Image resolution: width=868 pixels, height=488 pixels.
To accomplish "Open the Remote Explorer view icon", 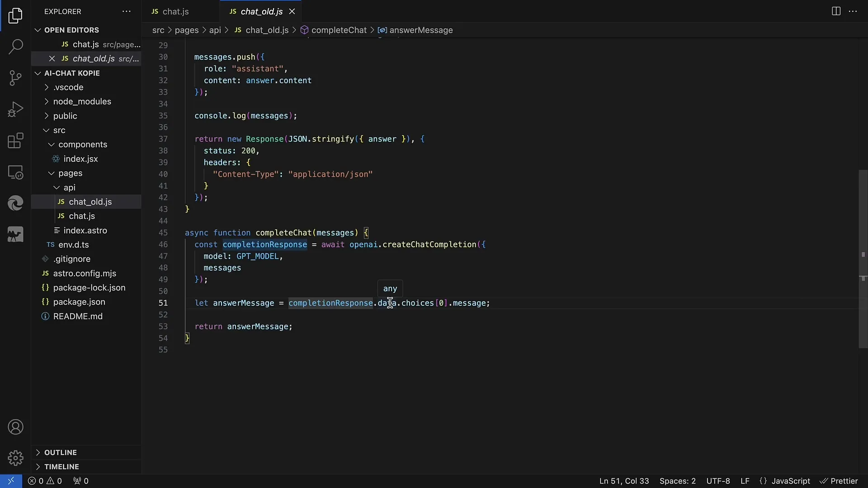I will pos(15,172).
